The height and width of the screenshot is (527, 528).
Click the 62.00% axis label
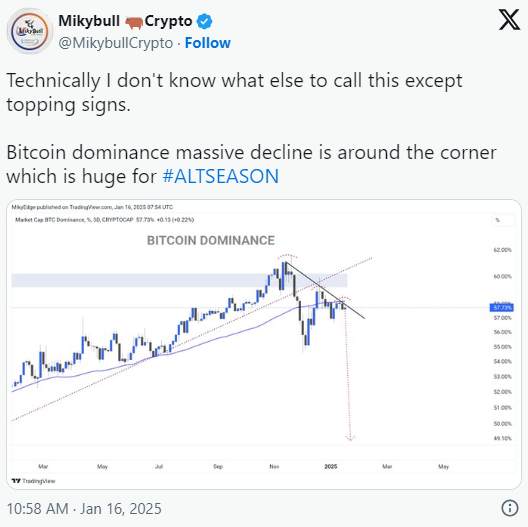click(x=502, y=250)
